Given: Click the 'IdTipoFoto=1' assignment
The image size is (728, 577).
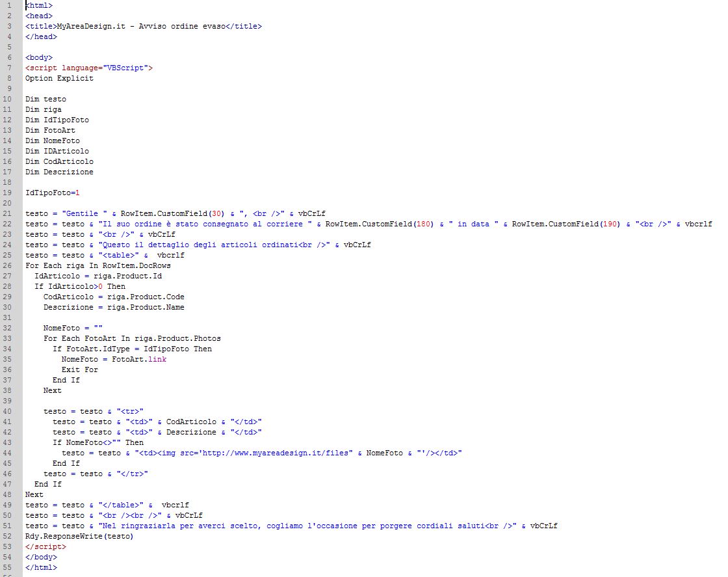Looking at the screenshot, I should 53,193.
